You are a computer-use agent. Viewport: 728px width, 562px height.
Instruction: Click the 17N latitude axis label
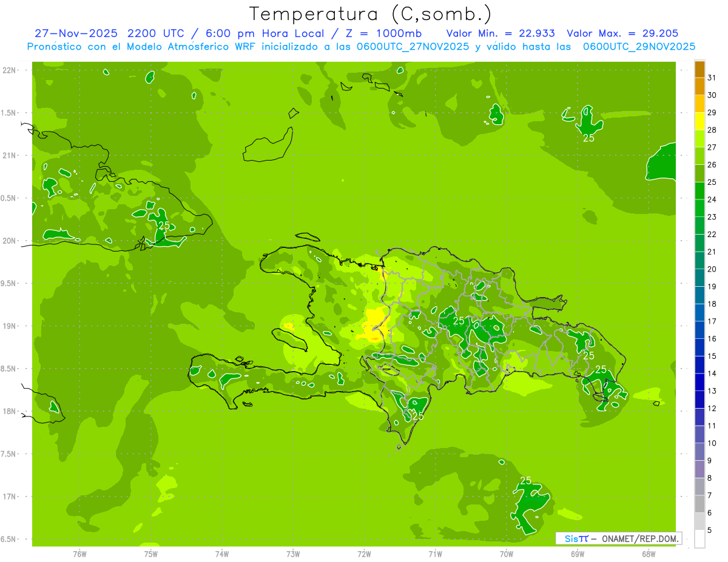[x=10, y=497]
